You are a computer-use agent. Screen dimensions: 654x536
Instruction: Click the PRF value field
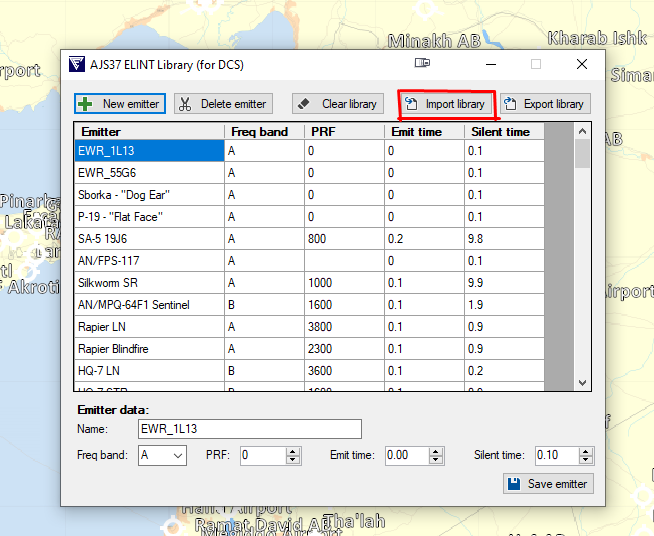click(x=264, y=455)
